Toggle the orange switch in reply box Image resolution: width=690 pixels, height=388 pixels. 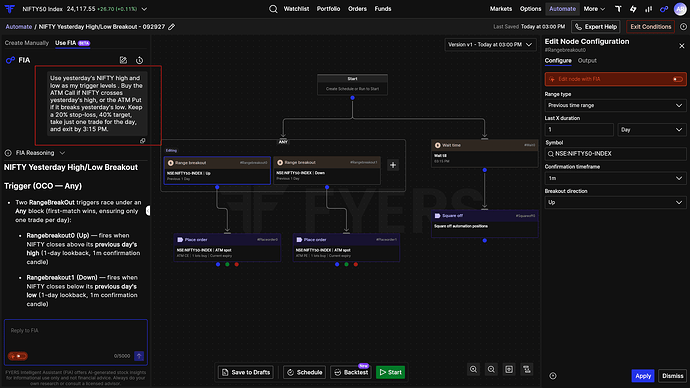click(18, 356)
